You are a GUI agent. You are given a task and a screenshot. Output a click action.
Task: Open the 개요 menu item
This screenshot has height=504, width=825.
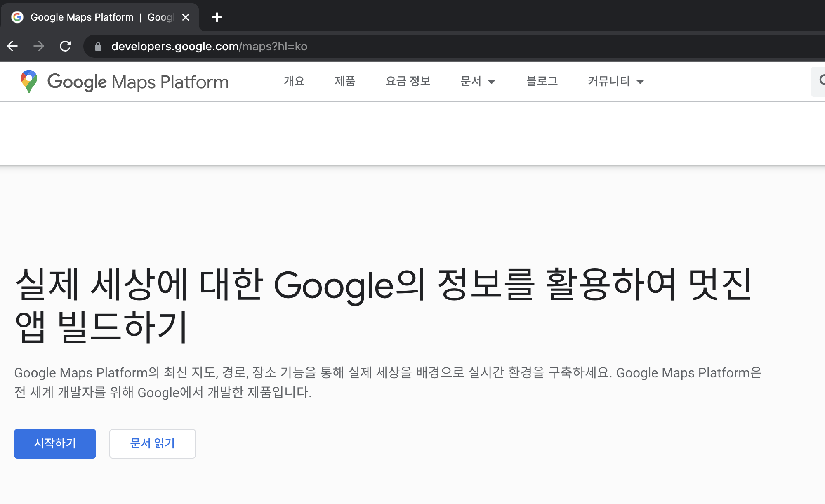tap(294, 81)
